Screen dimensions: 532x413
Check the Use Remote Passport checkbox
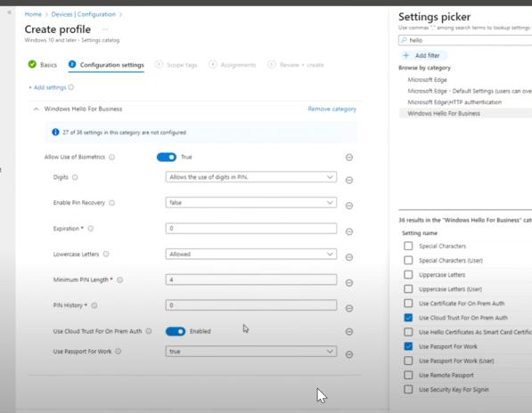(408, 375)
